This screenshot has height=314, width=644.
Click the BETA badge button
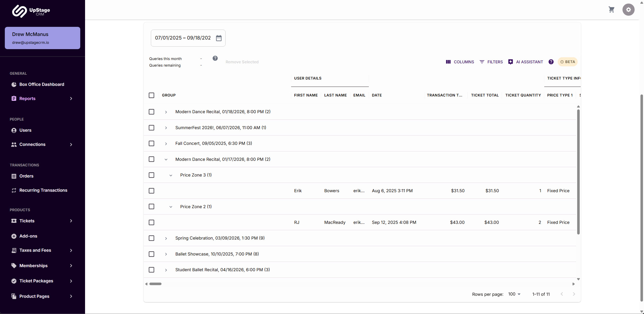(568, 62)
